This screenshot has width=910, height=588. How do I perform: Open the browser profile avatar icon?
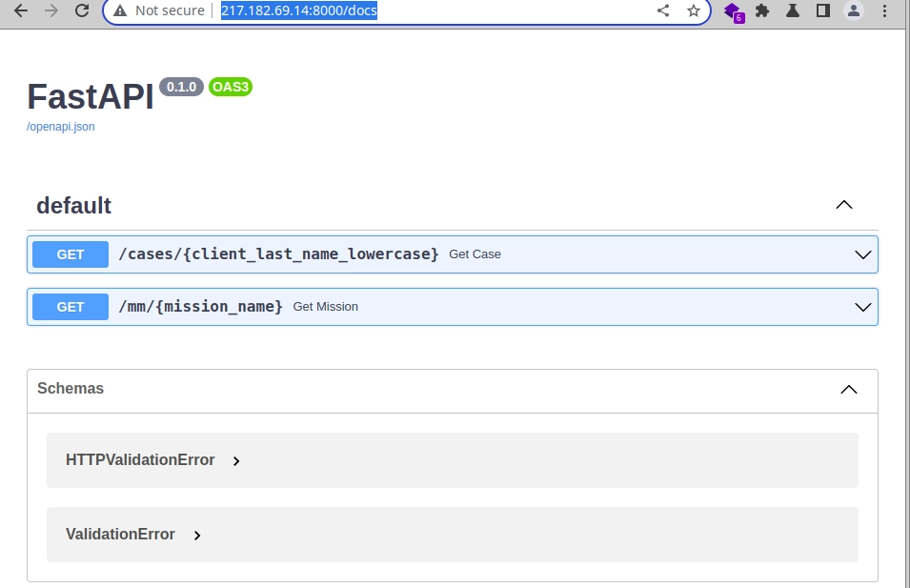[851, 10]
